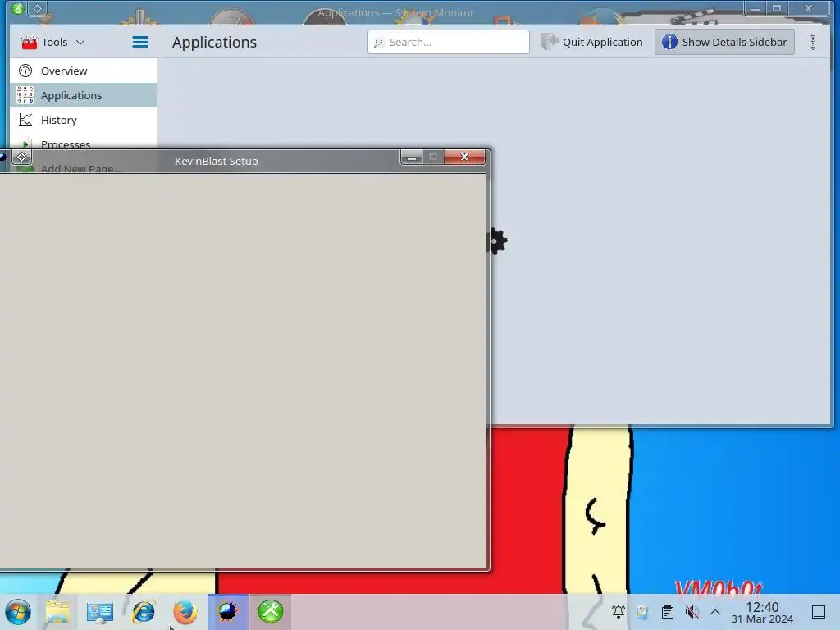Click the History chart icon
The width and height of the screenshot is (840, 630).
click(x=25, y=120)
